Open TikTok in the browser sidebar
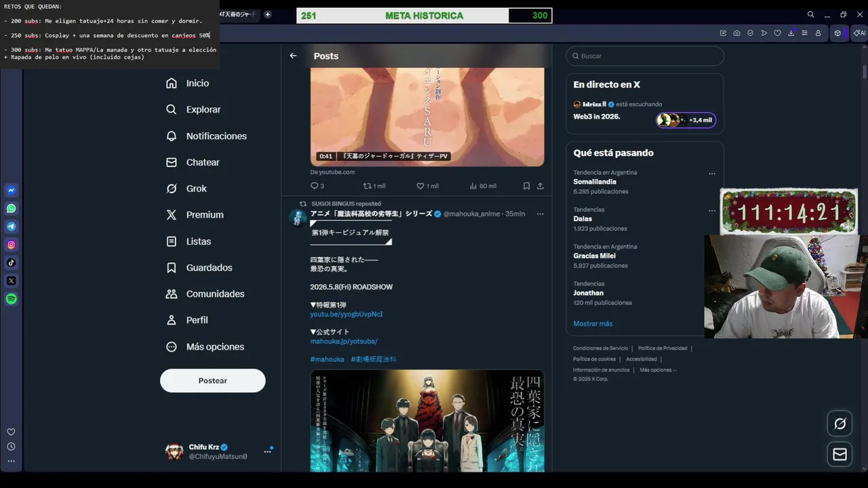 [12, 263]
